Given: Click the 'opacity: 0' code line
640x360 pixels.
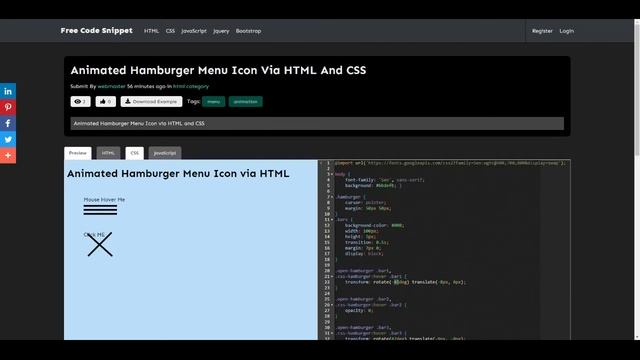Looking at the screenshot, I should tap(359, 311).
